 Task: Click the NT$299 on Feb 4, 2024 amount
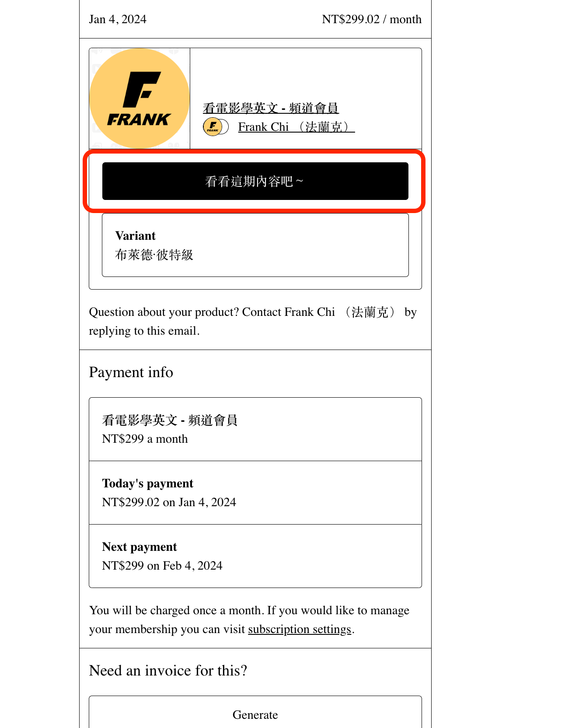(162, 566)
